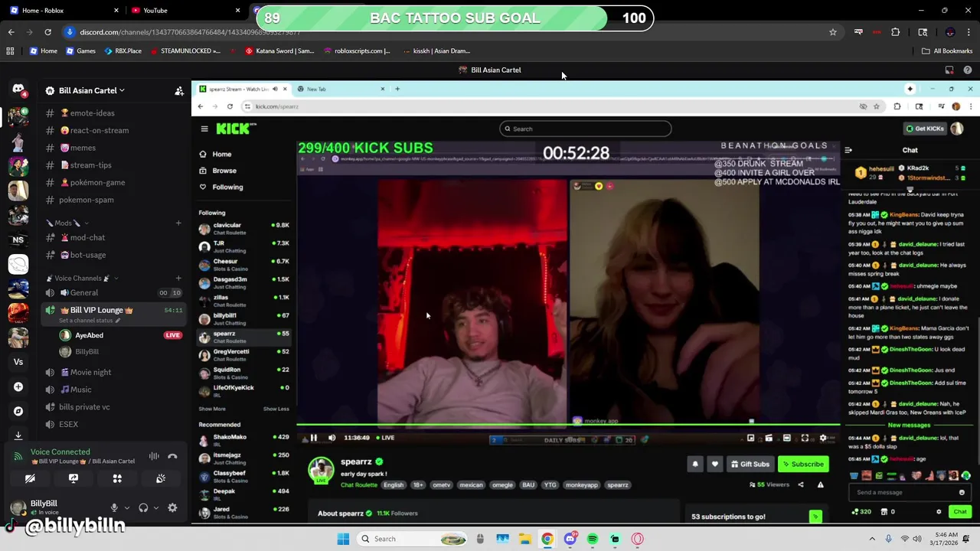Click the Kick stream progress bar

(x=568, y=423)
